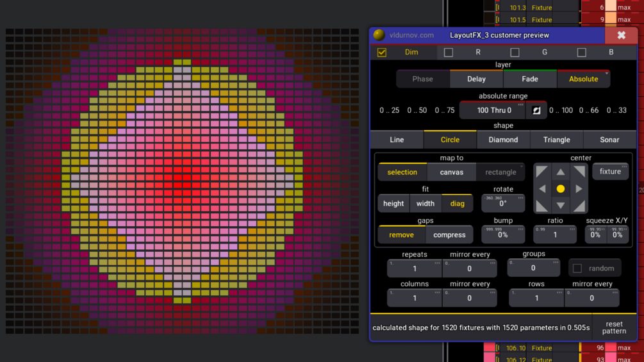Click mirror every field beside repeats

[470, 268]
